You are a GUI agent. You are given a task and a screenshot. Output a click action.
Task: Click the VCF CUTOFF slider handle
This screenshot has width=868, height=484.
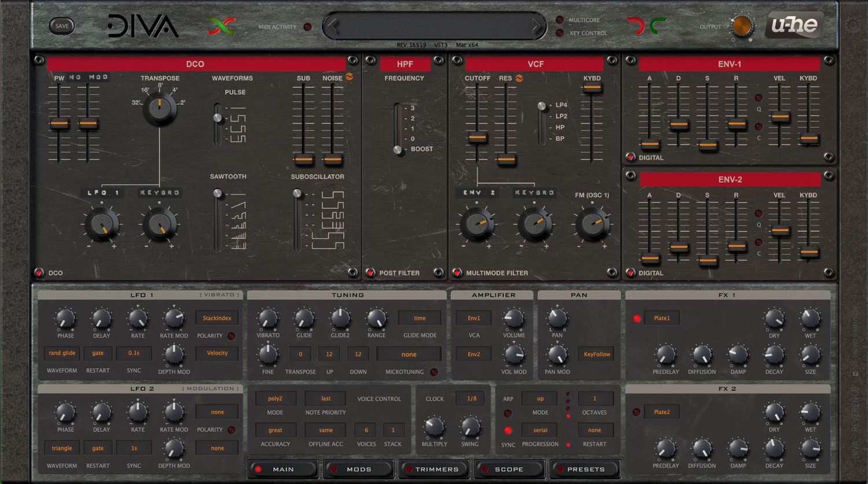pyautogui.click(x=477, y=138)
